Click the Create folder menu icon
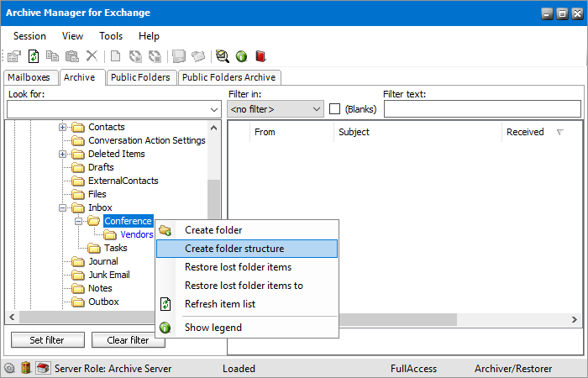This screenshot has height=378, width=588. click(x=165, y=230)
